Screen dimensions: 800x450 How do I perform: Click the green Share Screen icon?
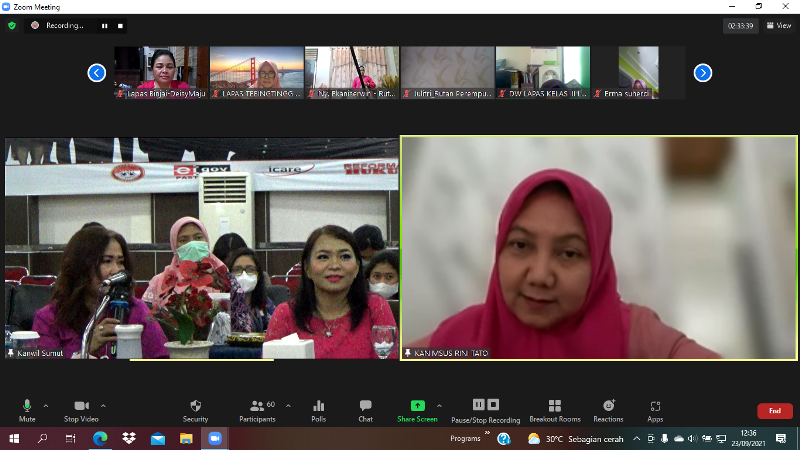pyautogui.click(x=417, y=405)
